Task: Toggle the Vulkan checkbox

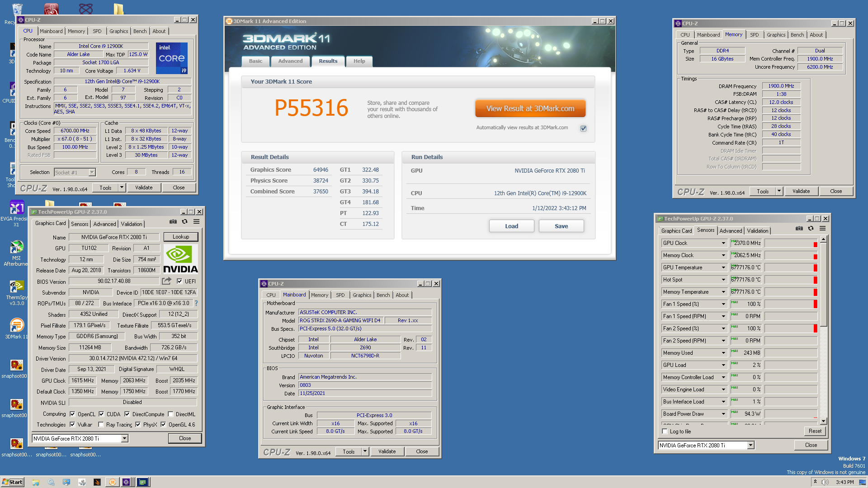Action: (x=72, y=424)
